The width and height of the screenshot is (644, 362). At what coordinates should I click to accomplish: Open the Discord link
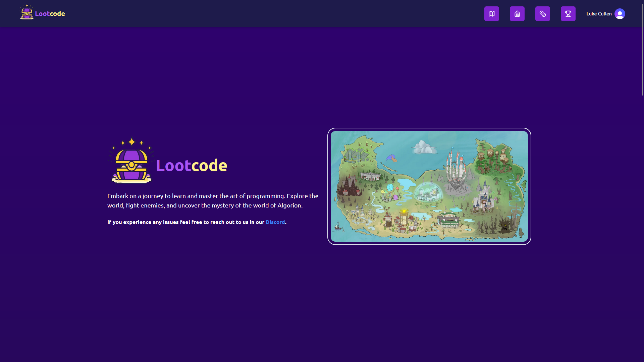tap(275, 222)
